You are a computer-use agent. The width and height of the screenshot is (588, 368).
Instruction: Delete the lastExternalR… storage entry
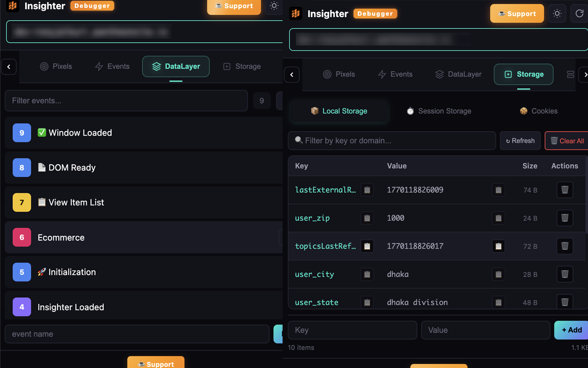[565, 190]
